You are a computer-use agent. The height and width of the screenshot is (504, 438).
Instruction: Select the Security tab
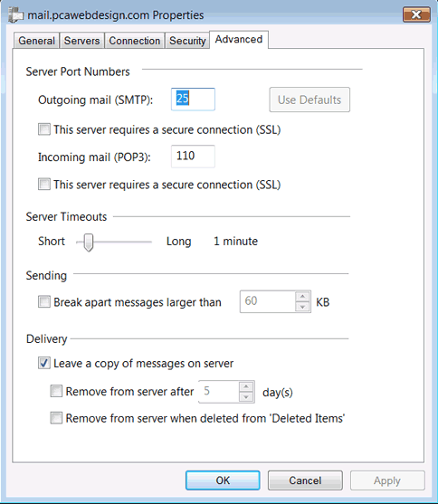pyautogui.click(x=187, y=41)
